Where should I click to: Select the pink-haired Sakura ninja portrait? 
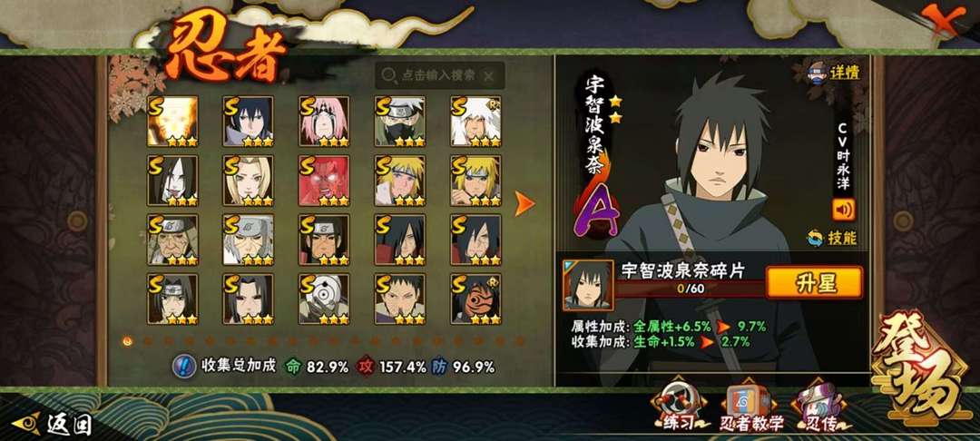click(324, 122)
